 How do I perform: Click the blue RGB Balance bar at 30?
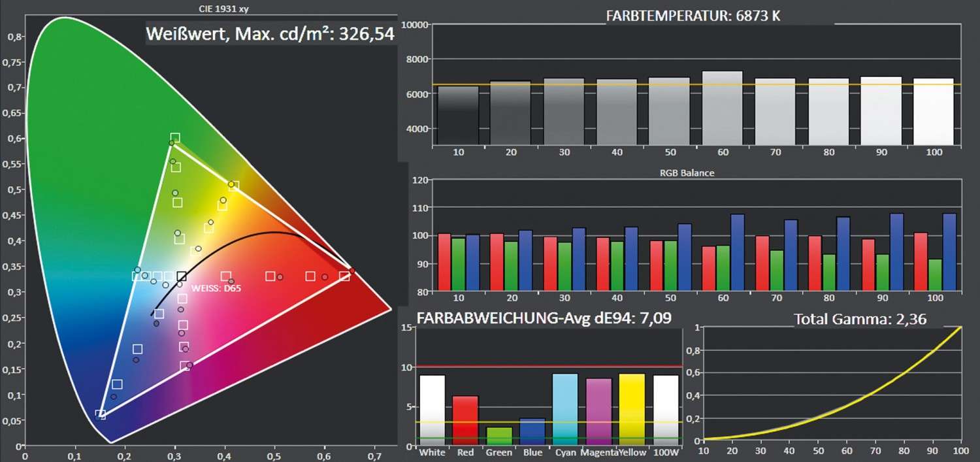[579, 259]
